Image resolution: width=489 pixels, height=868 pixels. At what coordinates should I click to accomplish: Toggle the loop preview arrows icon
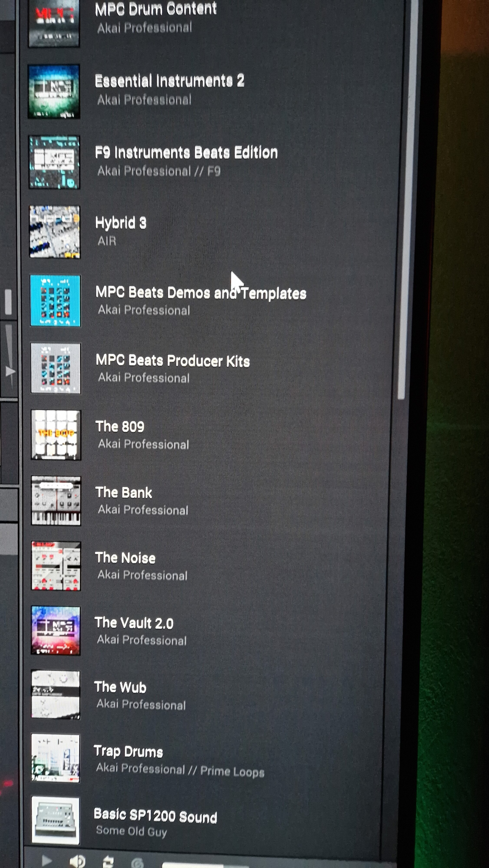[108, 862]
